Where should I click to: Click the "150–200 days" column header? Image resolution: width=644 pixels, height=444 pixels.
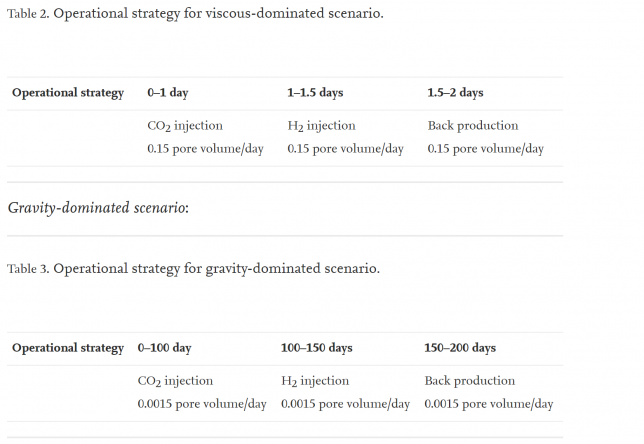[x=460, y=348]
